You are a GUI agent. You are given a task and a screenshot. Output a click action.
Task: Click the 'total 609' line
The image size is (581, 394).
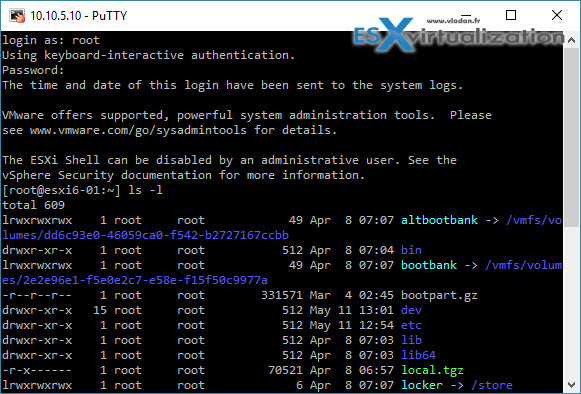coord(33,205)
